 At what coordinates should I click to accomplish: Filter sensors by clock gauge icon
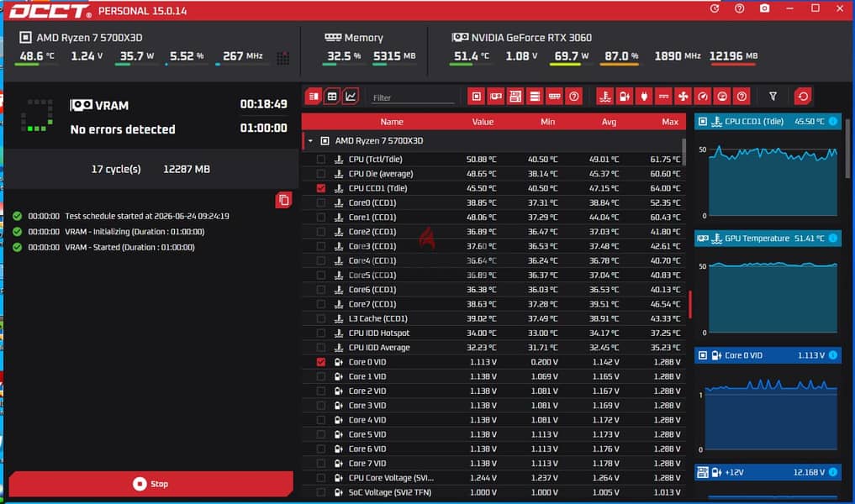point(703,97)
